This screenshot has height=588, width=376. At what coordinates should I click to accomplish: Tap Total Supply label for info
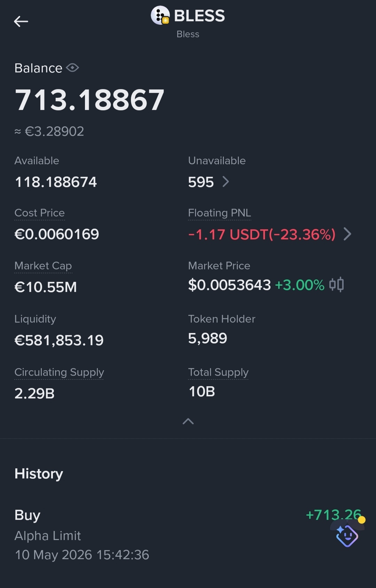pos(218,372)
